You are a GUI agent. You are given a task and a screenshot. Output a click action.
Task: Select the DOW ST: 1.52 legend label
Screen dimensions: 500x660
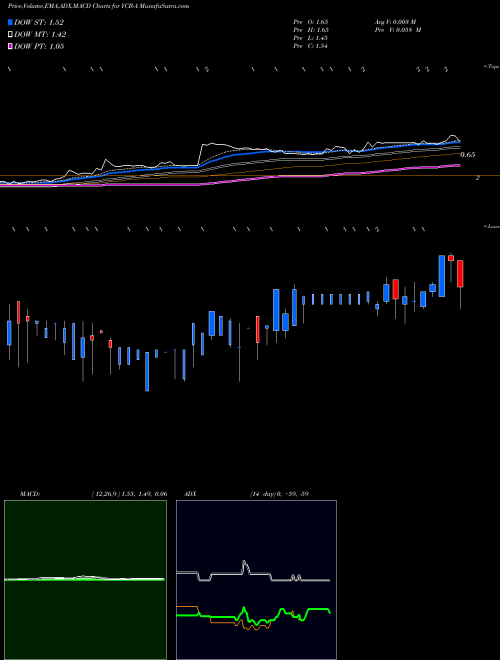point(39,22)
